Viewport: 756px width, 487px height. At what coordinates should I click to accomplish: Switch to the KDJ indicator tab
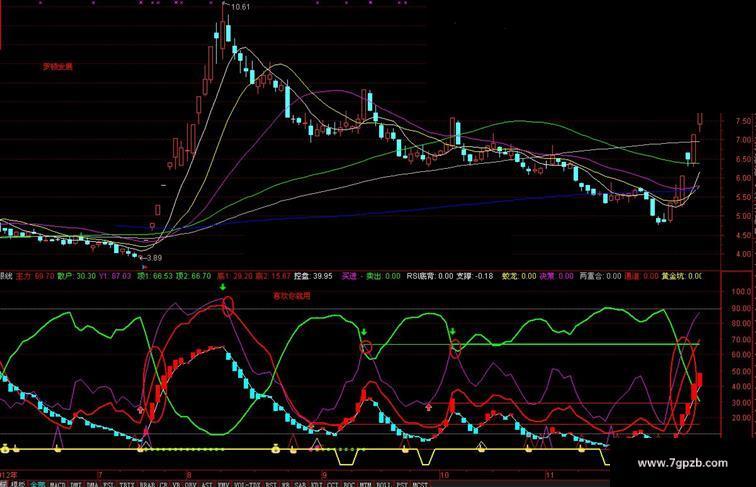[x=316, y=484]
